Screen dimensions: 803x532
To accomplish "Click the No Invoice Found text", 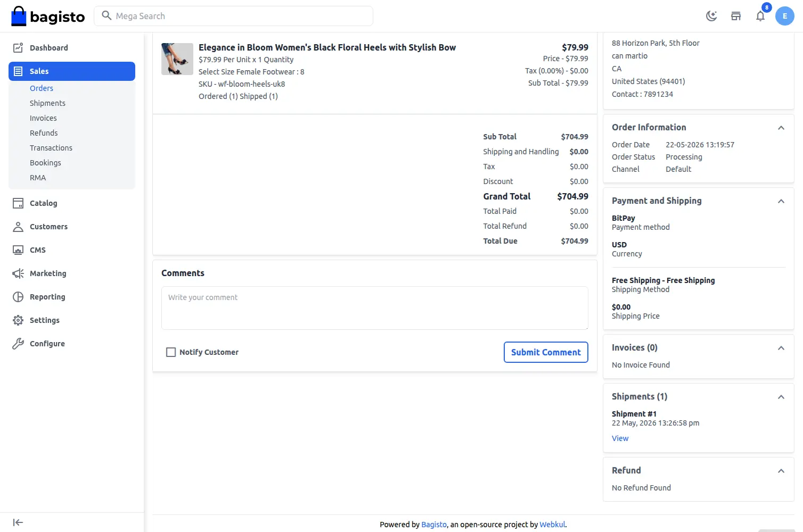I will point(641,365).
